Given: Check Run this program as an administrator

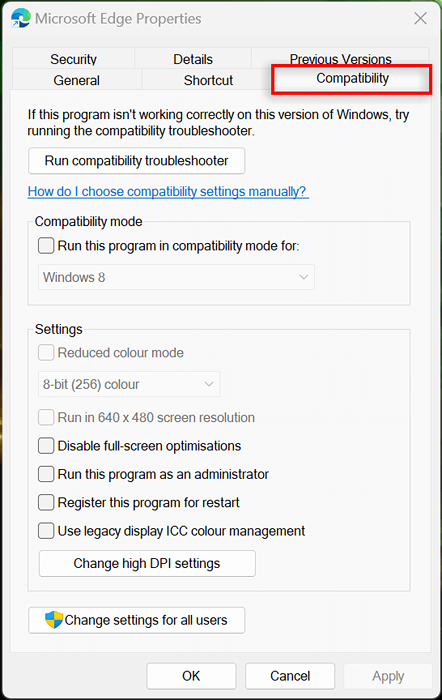Looking at the screenshot, I should (46, 474).
